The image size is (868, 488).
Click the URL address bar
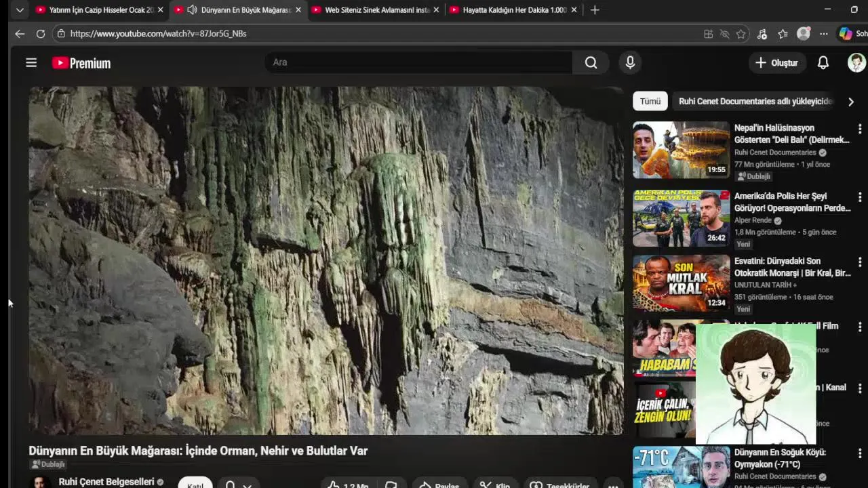tap(380, 33)
